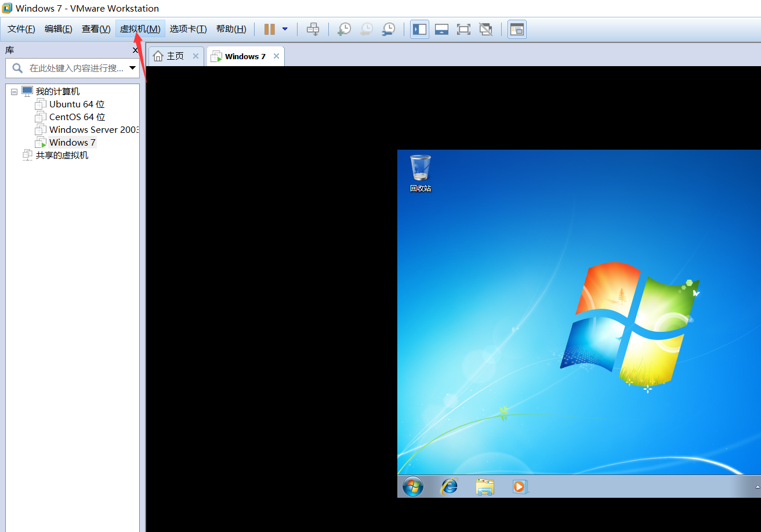Collapse the 我的计算机 tree node
The height and width of the screenshot is (532, 761).
pos(15,92)
